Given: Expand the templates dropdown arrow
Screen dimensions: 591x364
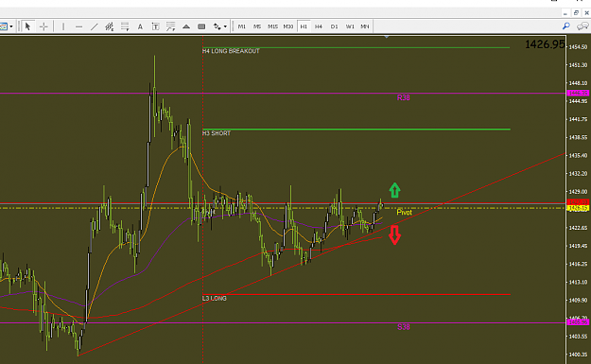Looking at the screenshot, I should click(x=11, y=26).
